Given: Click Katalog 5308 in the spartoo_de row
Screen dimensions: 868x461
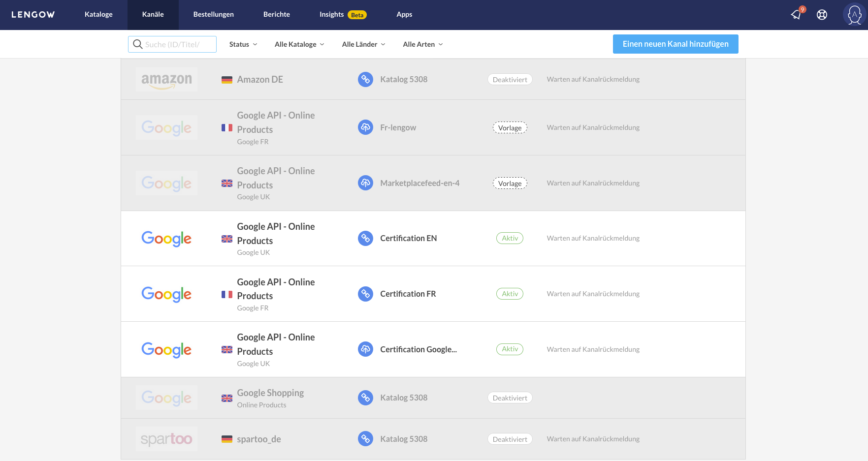Looking at the screenshot, I should click(404, 439).
